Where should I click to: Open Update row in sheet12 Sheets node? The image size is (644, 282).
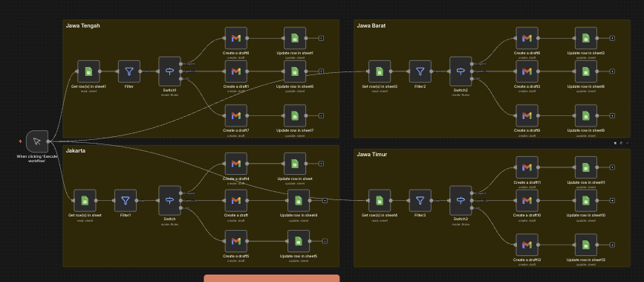[x=586, y=245]
